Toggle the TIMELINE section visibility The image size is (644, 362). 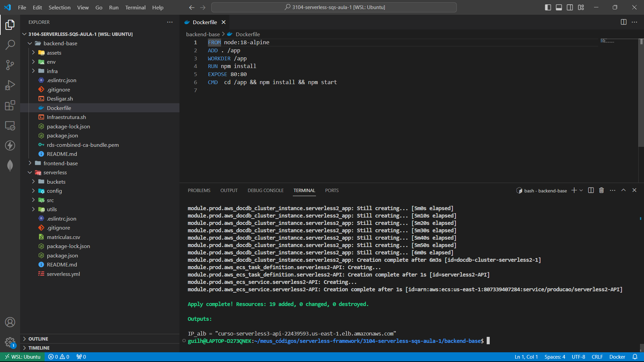39,347
